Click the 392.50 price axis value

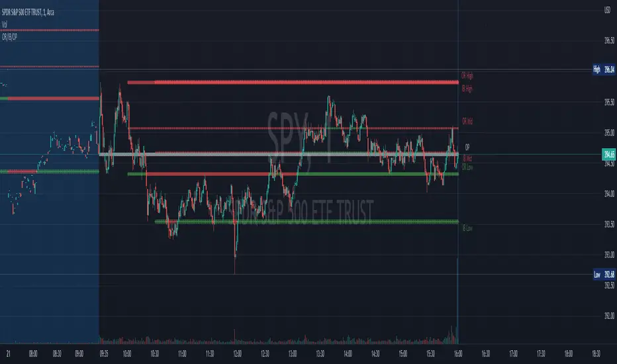609,285
